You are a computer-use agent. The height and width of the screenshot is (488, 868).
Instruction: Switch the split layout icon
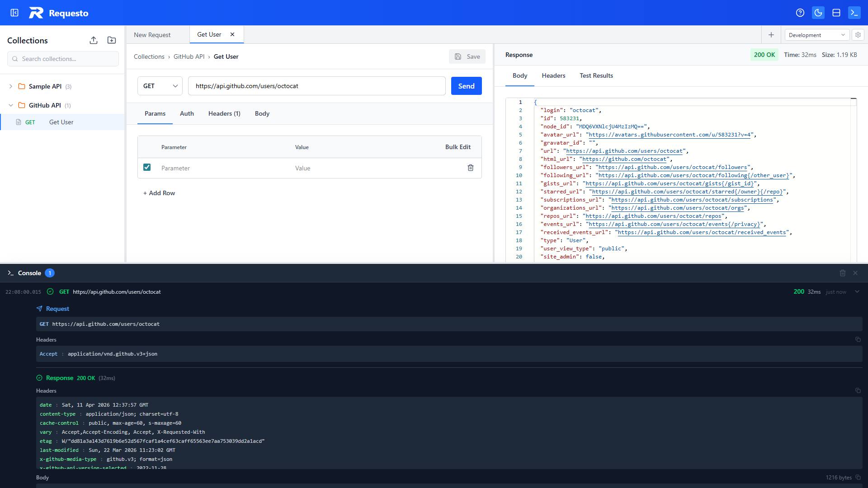click(x=836, y=13)
